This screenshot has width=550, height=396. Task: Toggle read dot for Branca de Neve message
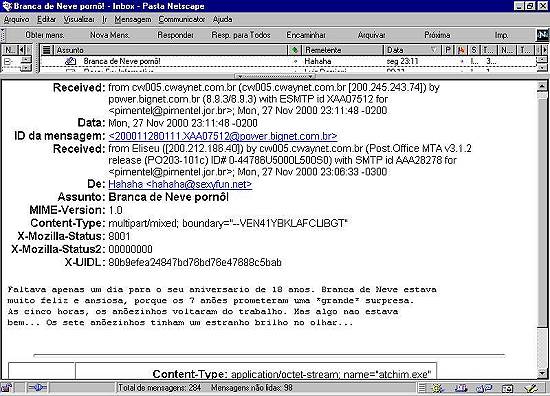tap(295, 61)
